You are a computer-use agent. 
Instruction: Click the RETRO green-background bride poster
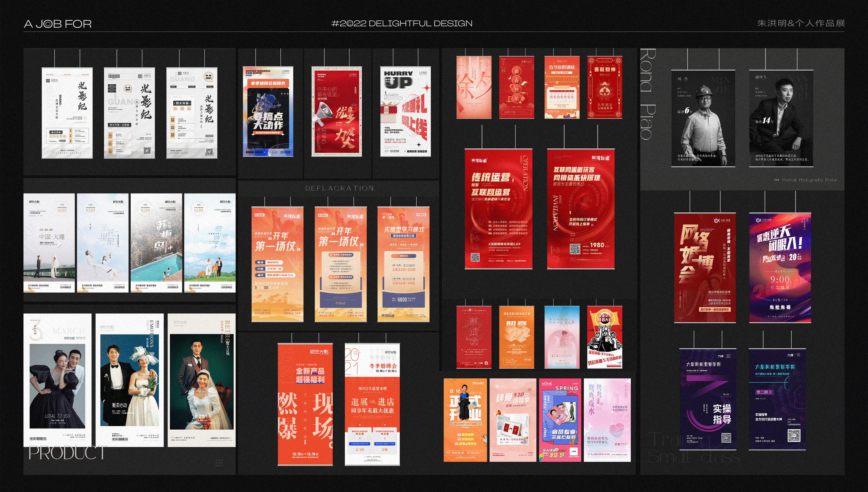click(202, 380)
